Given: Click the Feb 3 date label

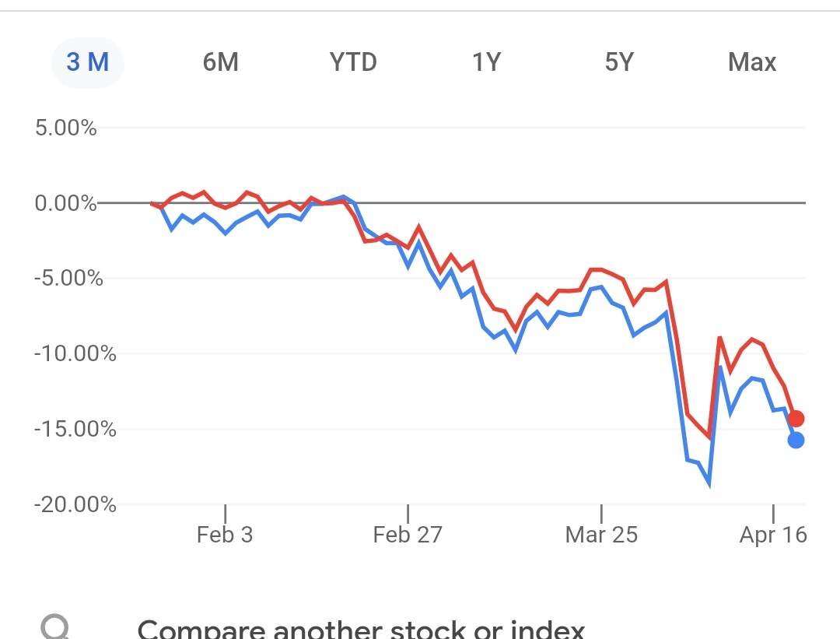Looking at the screenshot, I should pyautogui.click(x=225, y=535).
